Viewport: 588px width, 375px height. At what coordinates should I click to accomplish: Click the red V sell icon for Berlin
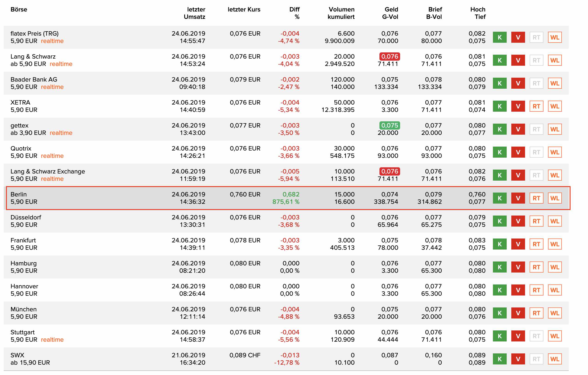[518, 198]
